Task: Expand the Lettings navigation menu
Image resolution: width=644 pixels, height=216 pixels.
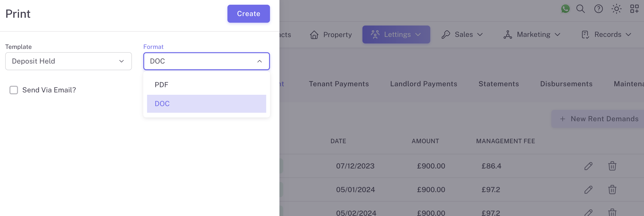Action: 396,35
